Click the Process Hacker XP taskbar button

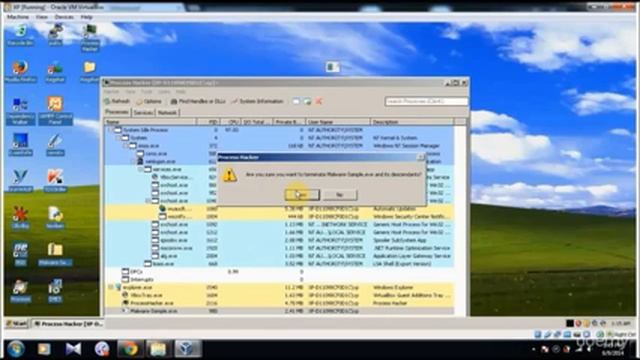click(x=69, y=324)
